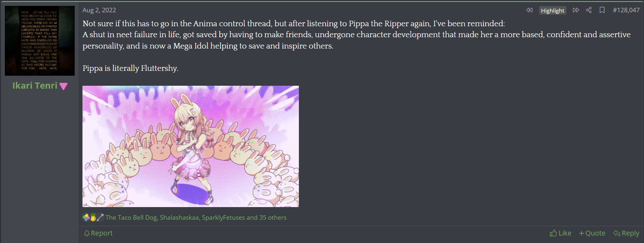Viewport: 644px width, 243px height.
Task: Open Ikari Tenri's profile name
Action: point(35,86)
